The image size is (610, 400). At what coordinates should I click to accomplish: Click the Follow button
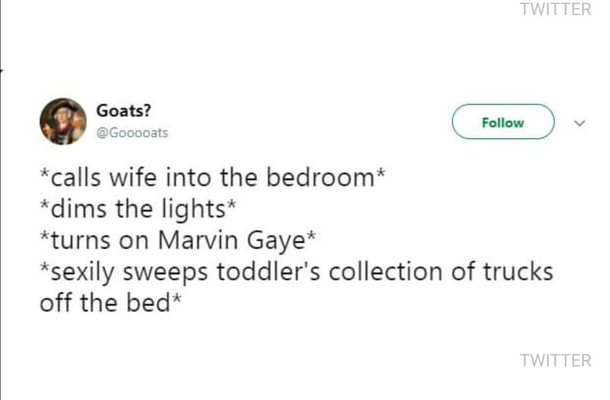point(503,122)
